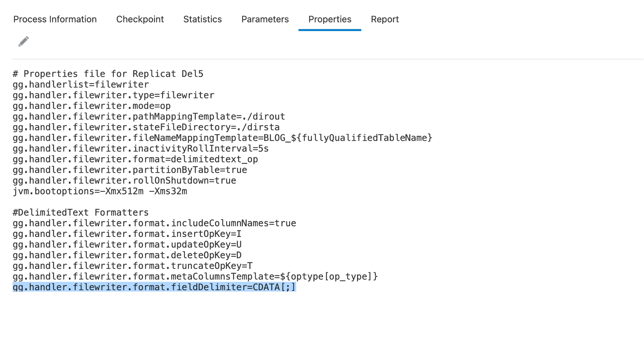644x340 pixels.
Task: Switch to the Checkpoint tab
Action: pyautogui.click(x=140, y=19)
